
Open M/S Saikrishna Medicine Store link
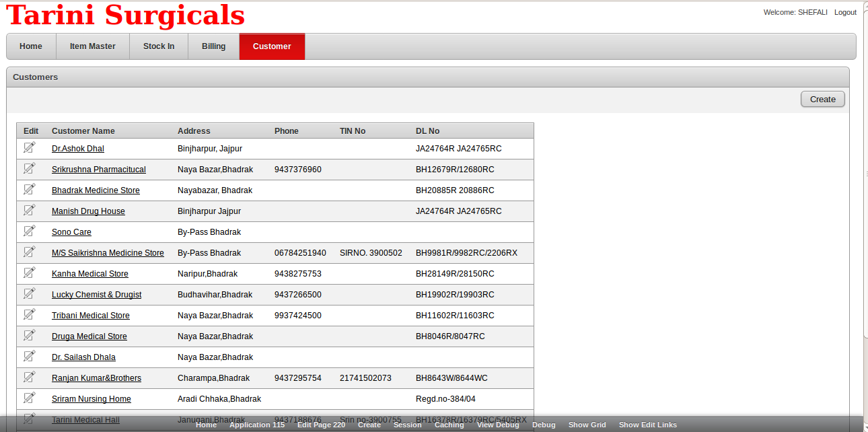point(108,253)
